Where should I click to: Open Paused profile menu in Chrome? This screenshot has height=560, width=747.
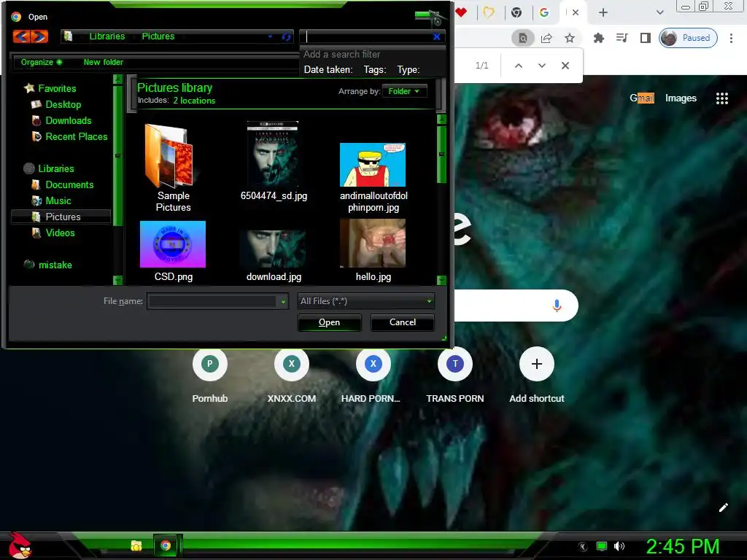(688, 38)
